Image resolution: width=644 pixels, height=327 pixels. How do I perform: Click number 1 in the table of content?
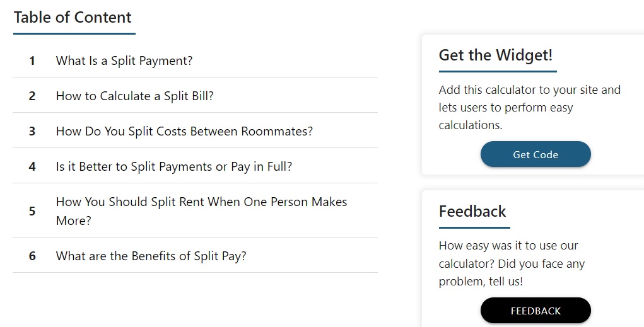(32, 60)
